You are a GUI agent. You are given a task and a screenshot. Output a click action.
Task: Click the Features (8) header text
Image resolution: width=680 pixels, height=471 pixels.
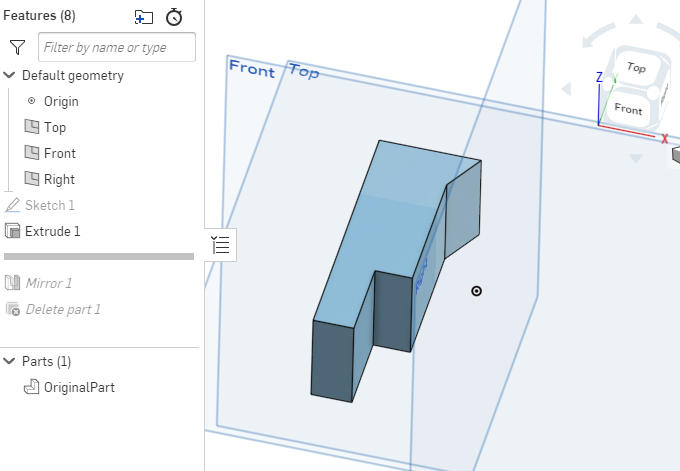pos(39,16)
